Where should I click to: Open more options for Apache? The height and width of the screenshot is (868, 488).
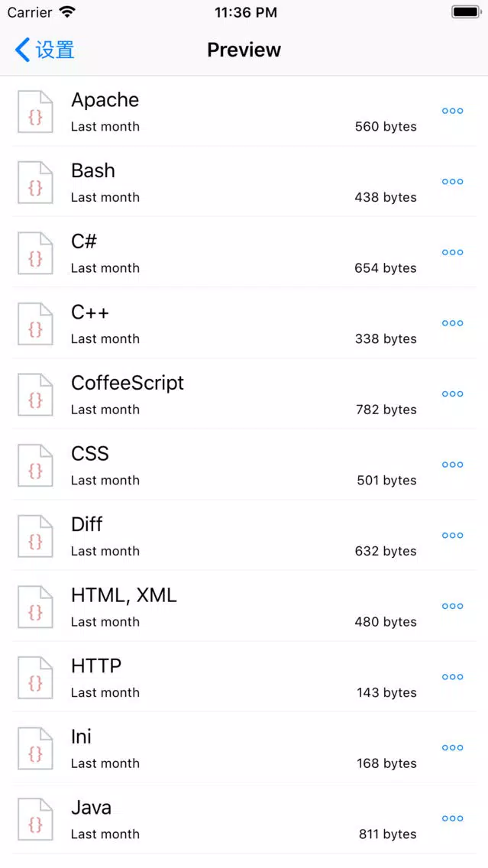[452, 111]
